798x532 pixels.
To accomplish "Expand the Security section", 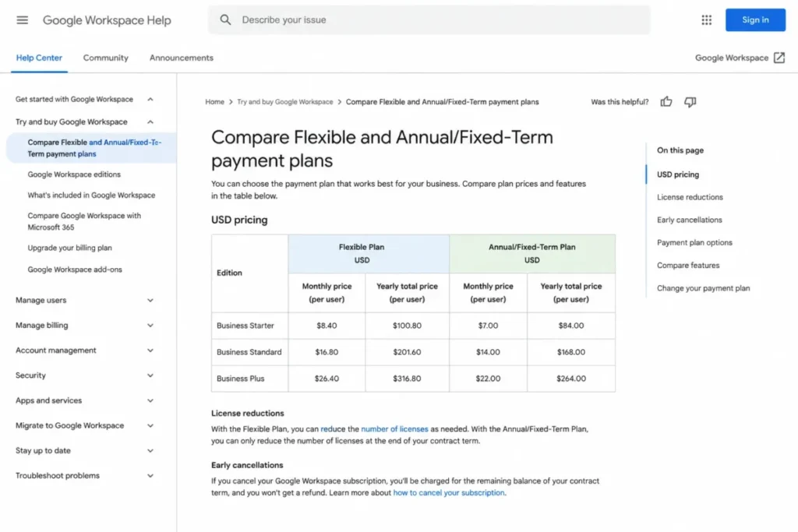I will point(84,375).
